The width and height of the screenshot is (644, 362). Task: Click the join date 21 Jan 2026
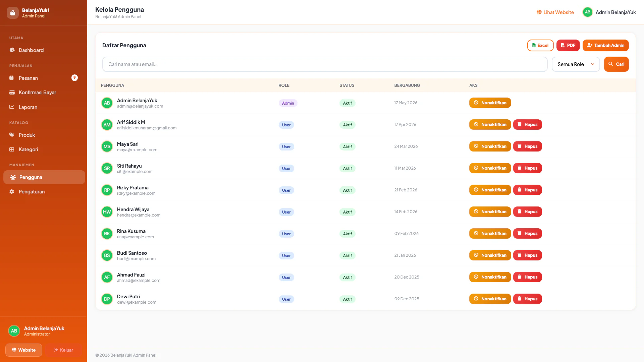pyautogui.click(x=405, y=255)
